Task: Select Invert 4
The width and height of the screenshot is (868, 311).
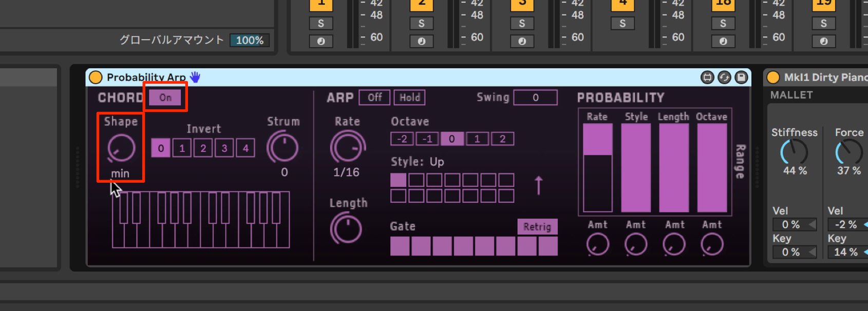Action: 245,148
